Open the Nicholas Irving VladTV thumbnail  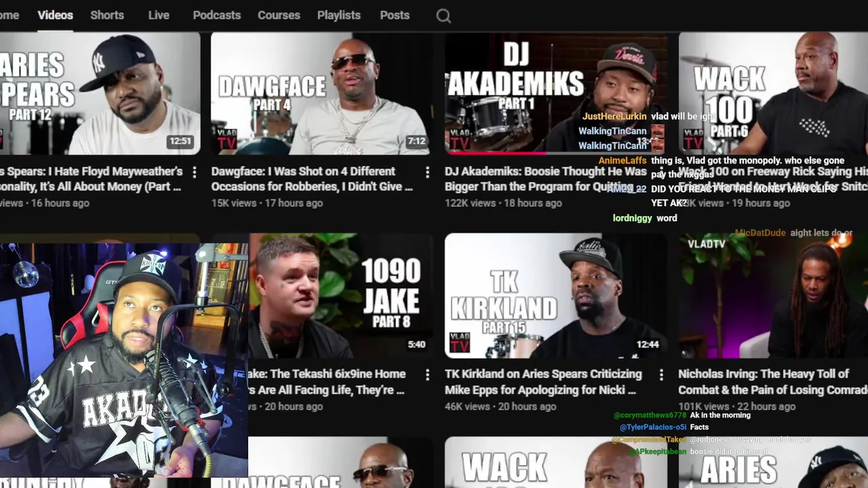[x=773, y=296]
